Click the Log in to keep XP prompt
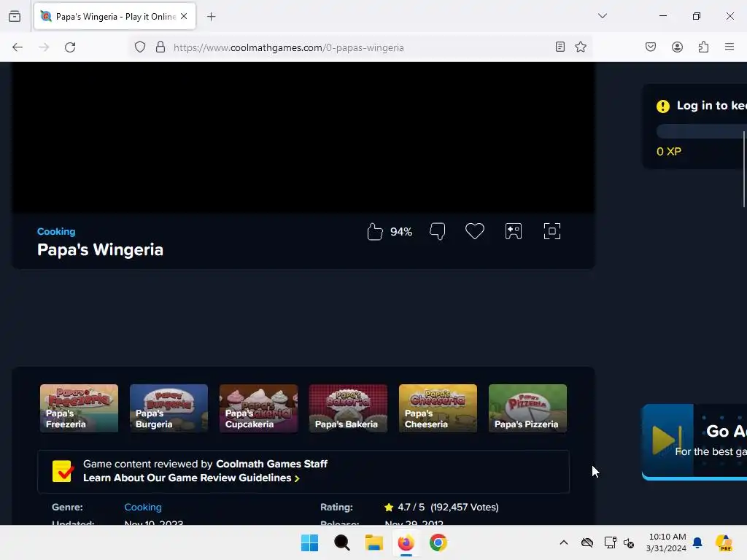This screenshot has width=747, height=560. click(701, 106)
